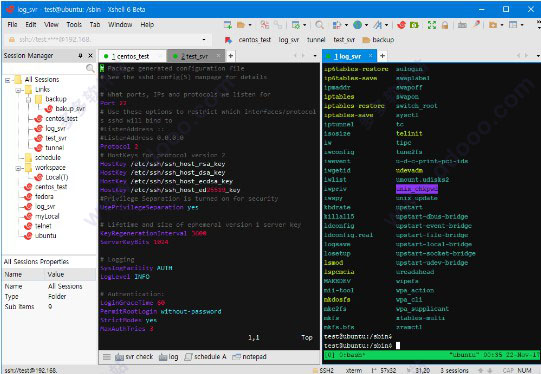
Task: Open the dropdown beside Open Session icon
Action: click(x=250, y=25)
